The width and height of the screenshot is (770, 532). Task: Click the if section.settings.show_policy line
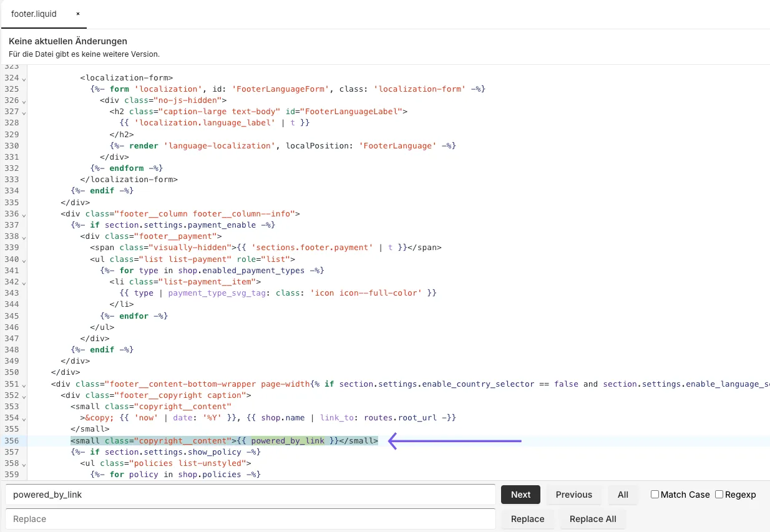point(165,452)
